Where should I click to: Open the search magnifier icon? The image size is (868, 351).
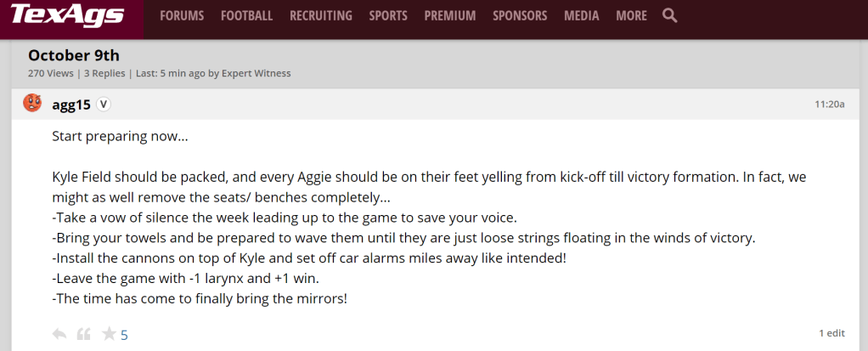click(669, 15)
